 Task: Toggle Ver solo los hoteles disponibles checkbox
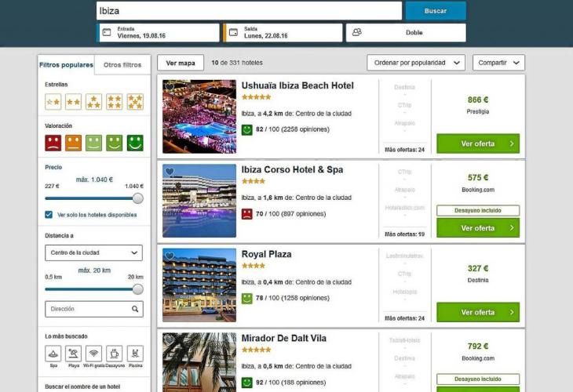49,215
